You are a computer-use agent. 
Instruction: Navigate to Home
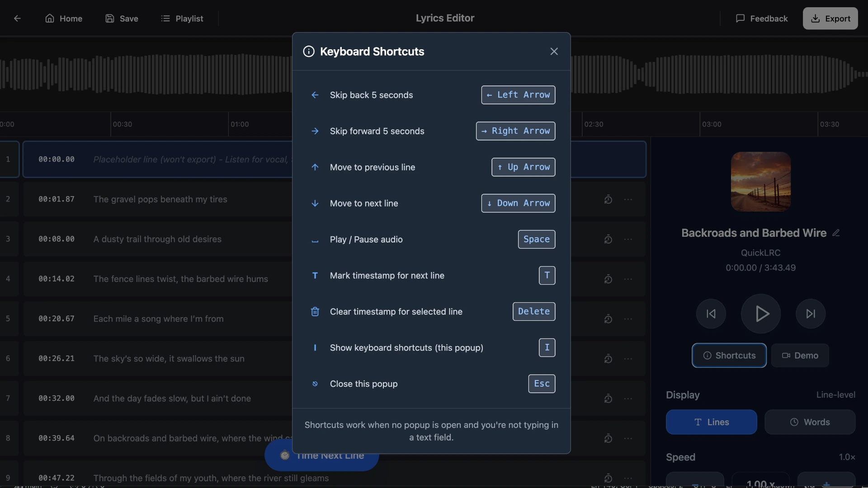(64, 19)
